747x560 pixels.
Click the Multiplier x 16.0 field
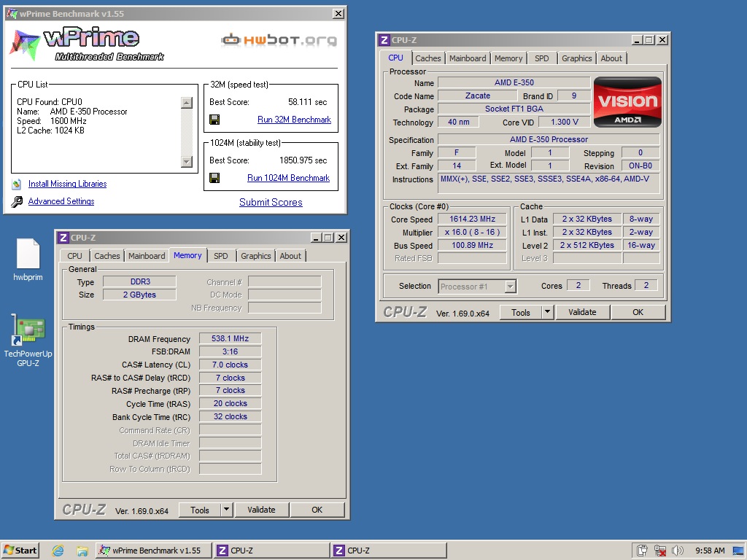click(472, 233)
